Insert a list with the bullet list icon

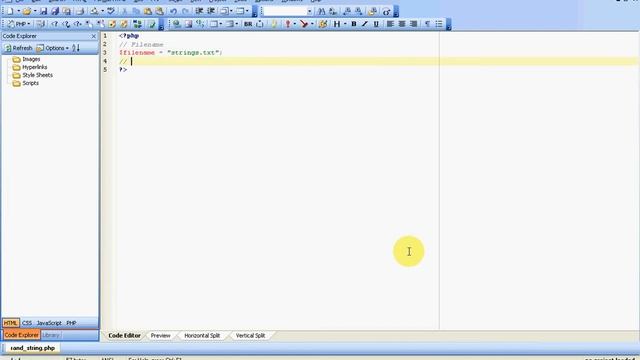coord(439,24)
